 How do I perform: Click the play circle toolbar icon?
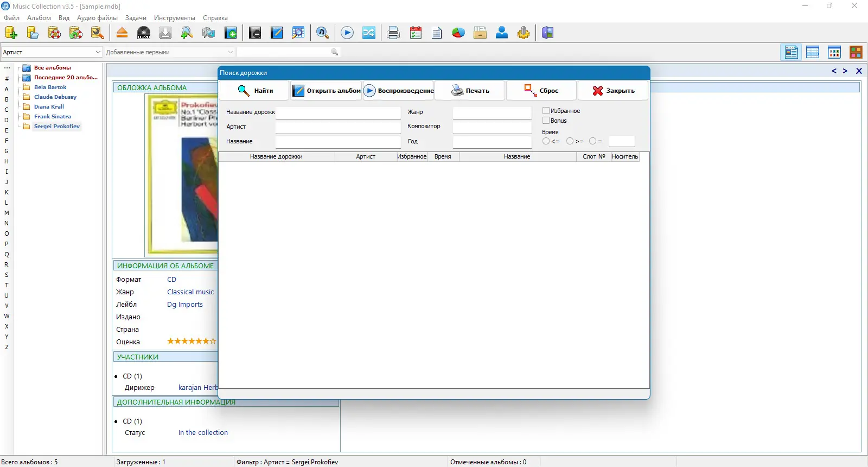(x=347, y=33)
